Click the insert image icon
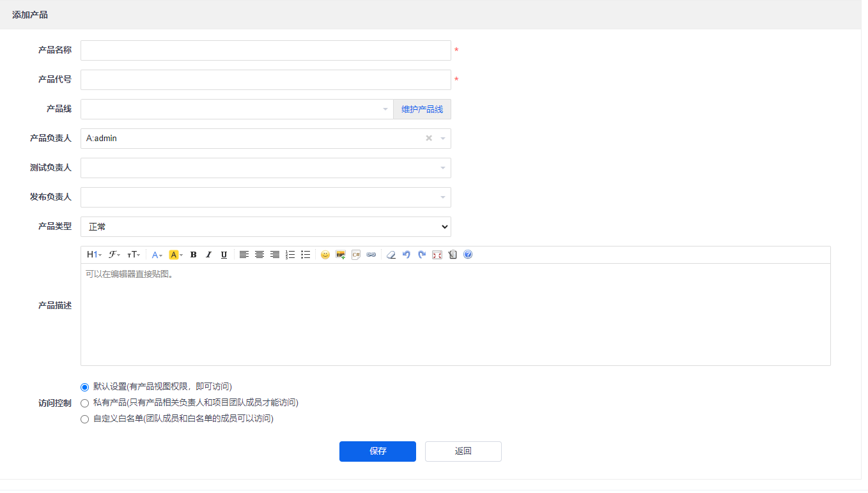Viewport: 868px width, 493px height. 341,255
